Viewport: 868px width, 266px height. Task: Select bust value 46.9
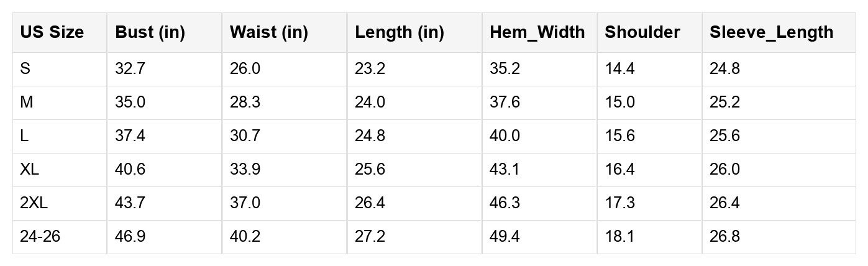tap(130, 237)
